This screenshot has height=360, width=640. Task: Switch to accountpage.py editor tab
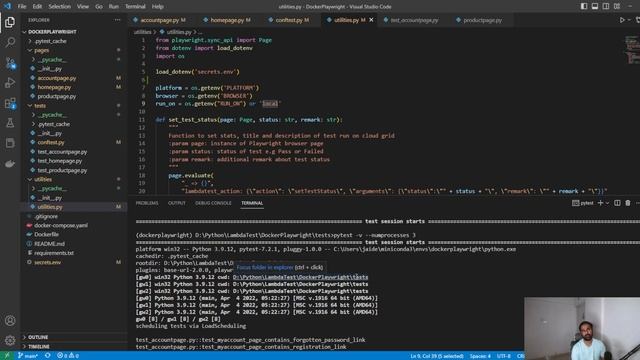click(x=160, y=20)
